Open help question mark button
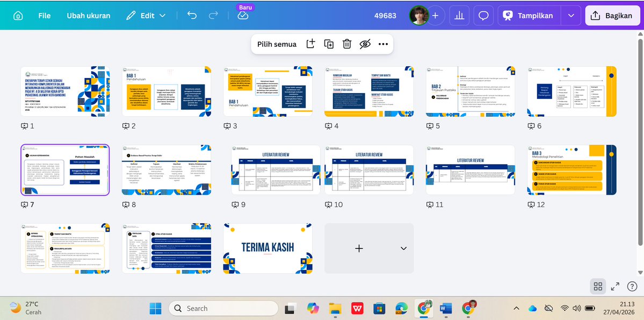 click(x=633, y=286)
